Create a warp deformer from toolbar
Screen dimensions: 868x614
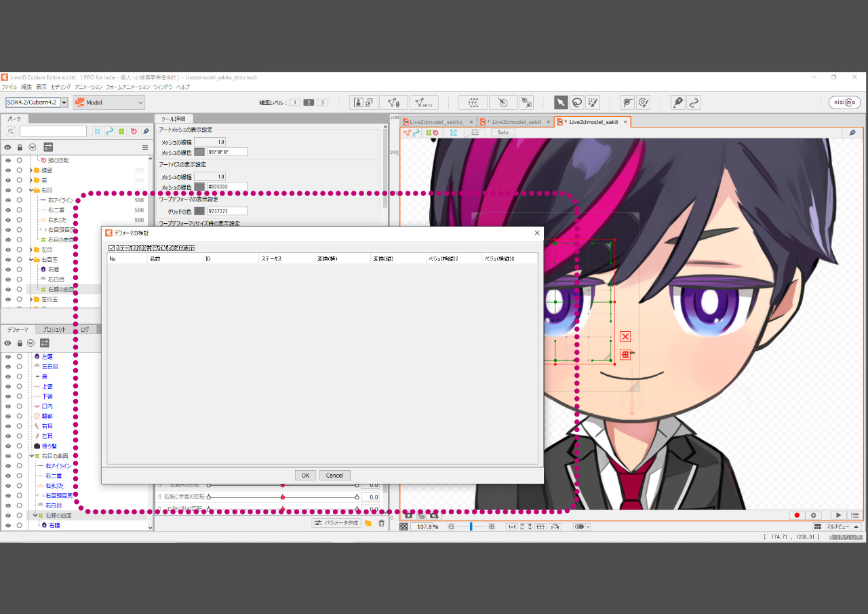click(473, 102)
